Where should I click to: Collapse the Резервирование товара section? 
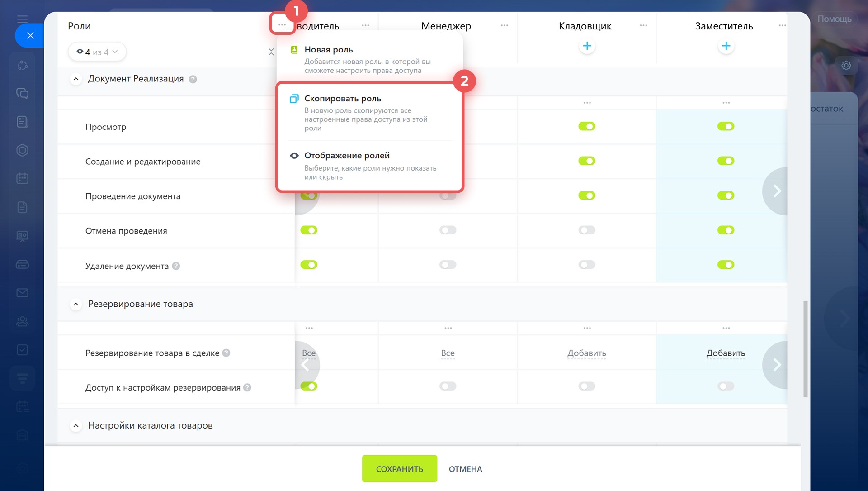coord(76,305)
